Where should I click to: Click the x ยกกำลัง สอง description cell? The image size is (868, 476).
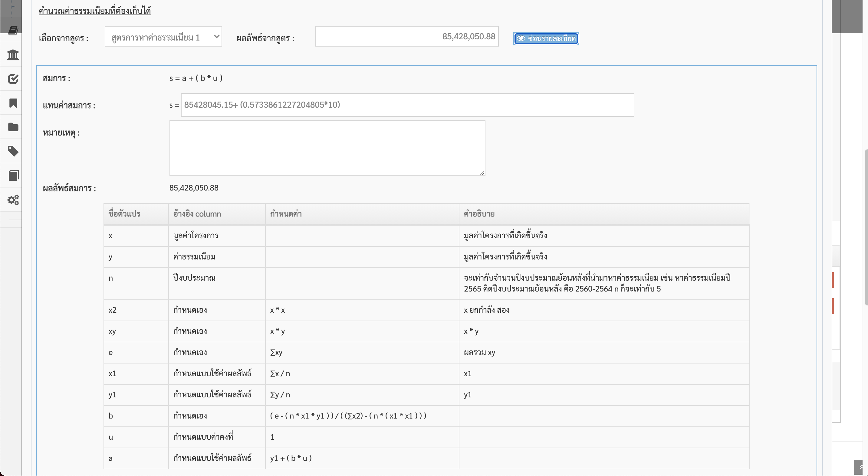[x=604, y=310]
